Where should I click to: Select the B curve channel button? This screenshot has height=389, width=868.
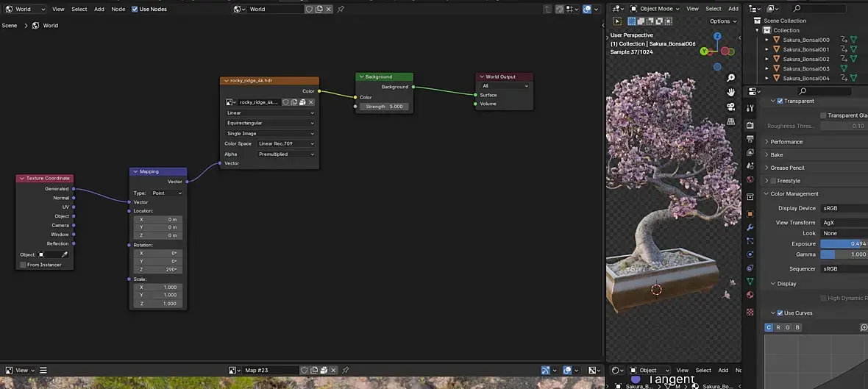click(797, 327)
